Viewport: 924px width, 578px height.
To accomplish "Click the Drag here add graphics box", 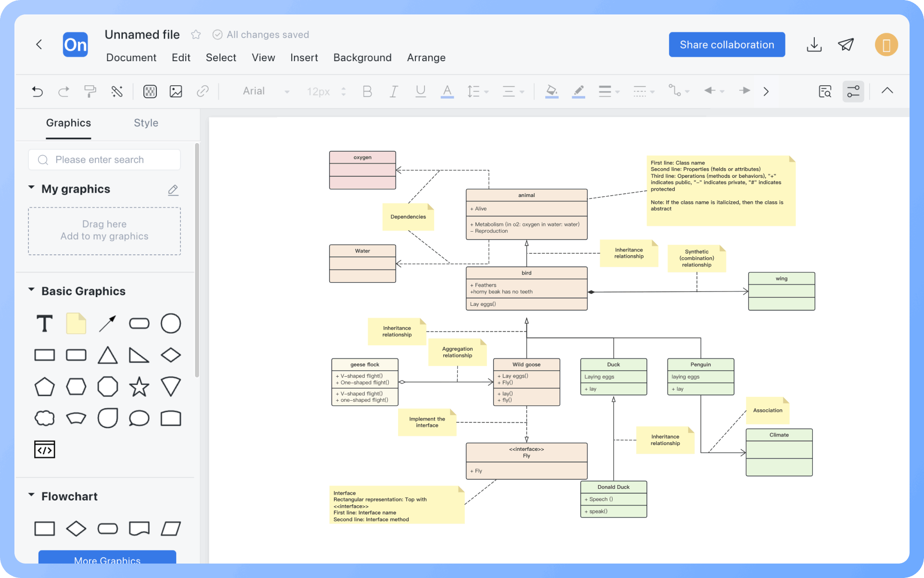I will (x=104, y=231).
